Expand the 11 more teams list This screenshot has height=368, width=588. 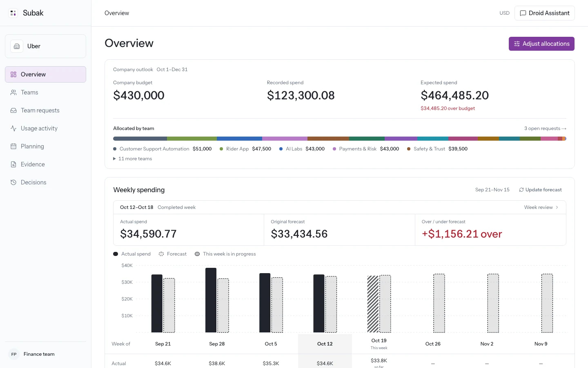[x=132, y=159]
